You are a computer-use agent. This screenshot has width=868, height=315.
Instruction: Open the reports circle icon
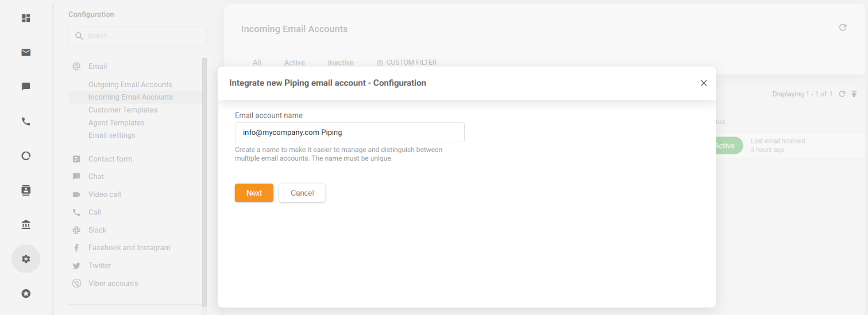pos(26,155)
